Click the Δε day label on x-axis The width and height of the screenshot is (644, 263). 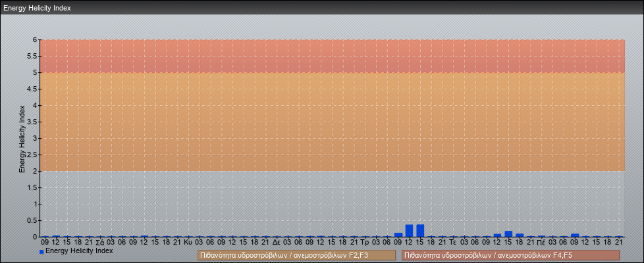tap(277, 243)
